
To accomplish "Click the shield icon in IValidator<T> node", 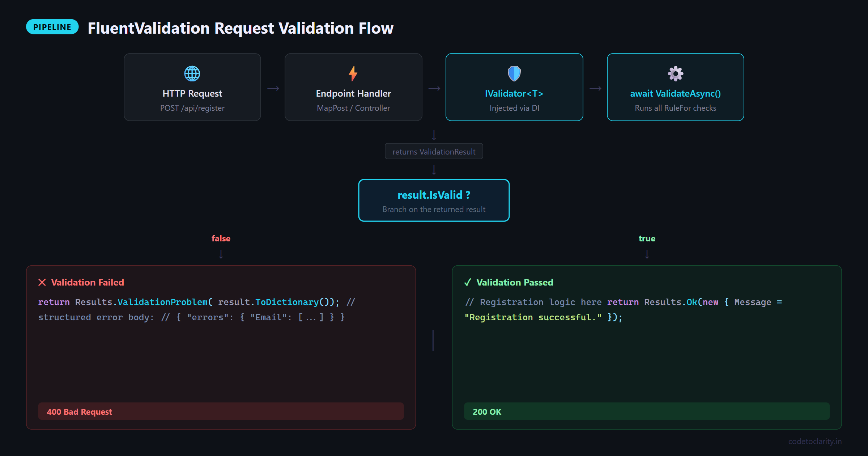I will [514, 73].
